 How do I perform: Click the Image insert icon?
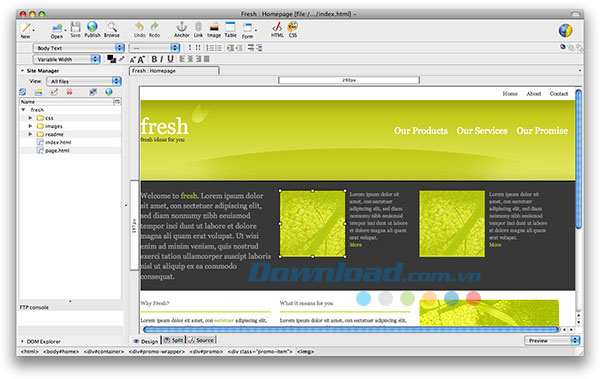tap(214, 27)
